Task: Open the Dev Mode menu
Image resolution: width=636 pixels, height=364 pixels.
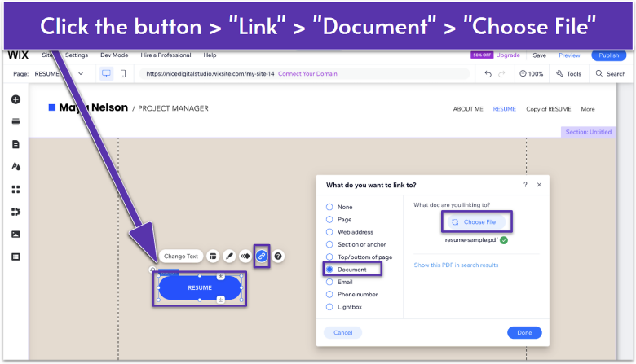Action: (x=113, y=55)
